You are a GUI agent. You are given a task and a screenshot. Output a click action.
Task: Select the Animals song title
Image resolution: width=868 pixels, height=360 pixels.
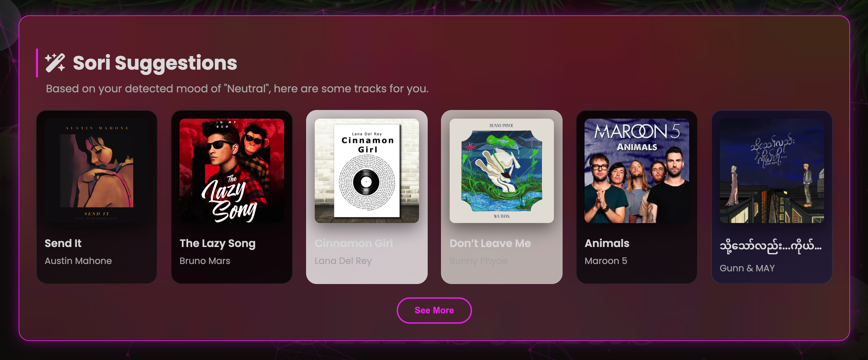[607, 243]
